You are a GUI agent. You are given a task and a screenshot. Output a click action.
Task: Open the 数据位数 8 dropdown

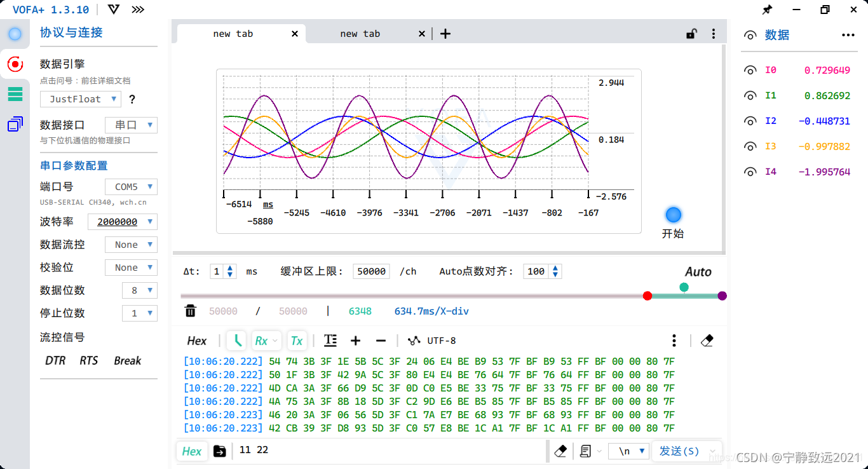[x=139, y=290]
